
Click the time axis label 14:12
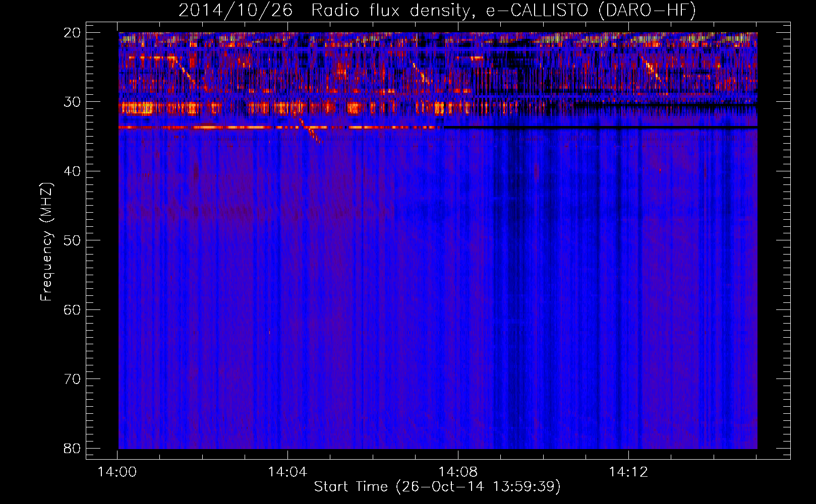click(628, 472)
